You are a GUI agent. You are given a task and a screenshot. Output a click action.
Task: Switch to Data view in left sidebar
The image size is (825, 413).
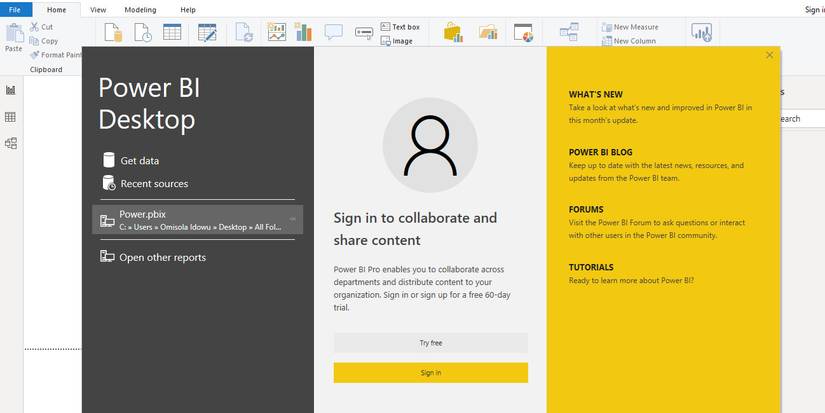[11, 117]
